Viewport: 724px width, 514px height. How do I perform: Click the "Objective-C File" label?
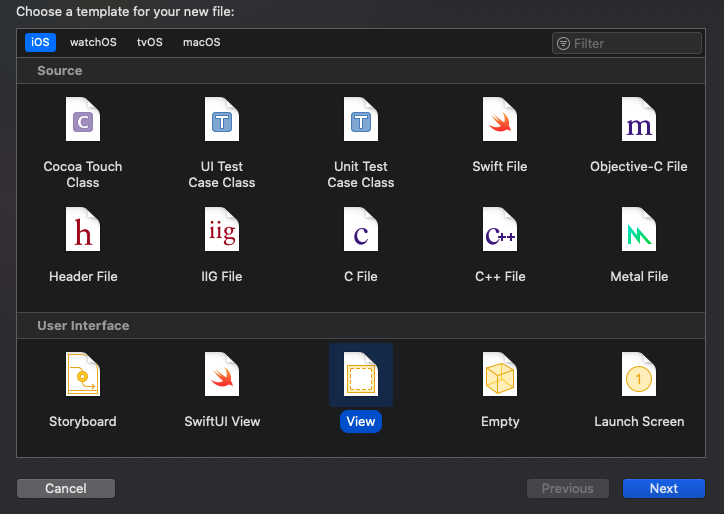click(639, 167)
